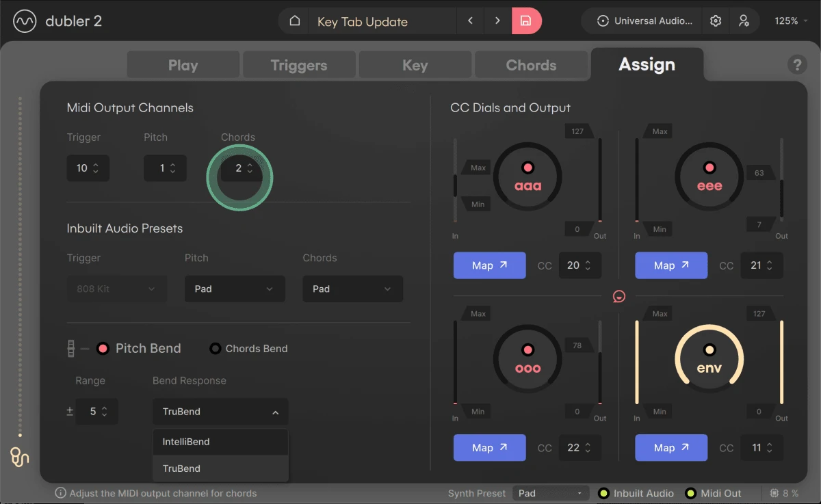Go to previous preset with left arrow
This screenshot has height=504, width=821.
(x=470, y=21)
